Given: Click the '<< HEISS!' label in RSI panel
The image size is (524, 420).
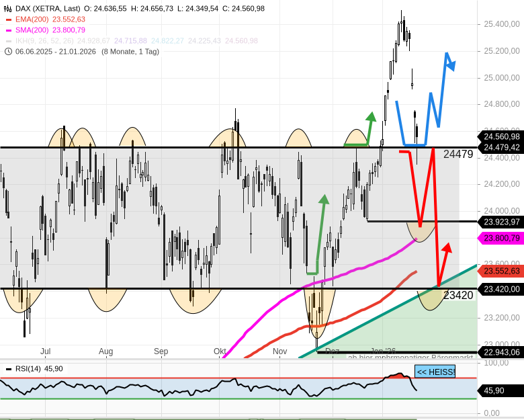Looking at the screenshot, I should click(435, 372).
